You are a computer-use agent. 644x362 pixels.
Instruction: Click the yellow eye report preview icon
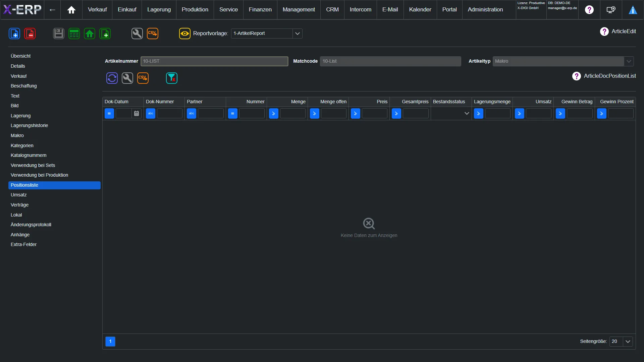pyautogui.click(x=185, y=34)
